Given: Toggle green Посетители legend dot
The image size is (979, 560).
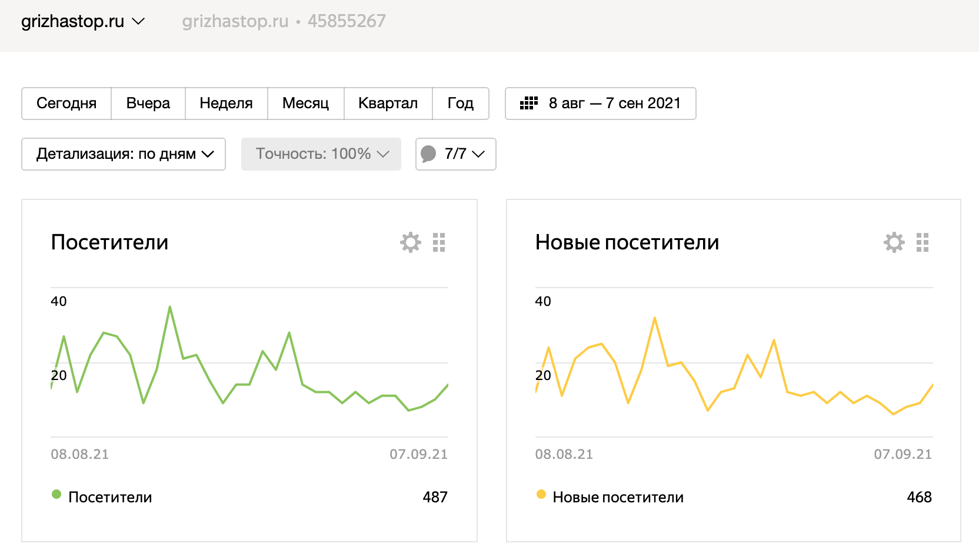Looking at the screenshot, I should [x=56, y=495].
